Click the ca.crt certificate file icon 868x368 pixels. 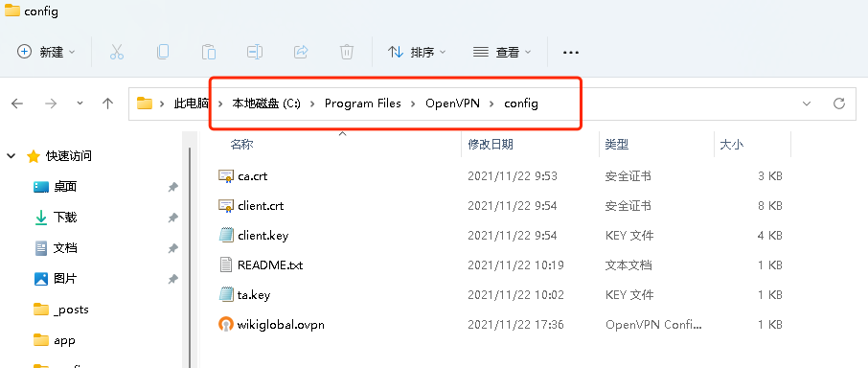[x=226, y=176]
